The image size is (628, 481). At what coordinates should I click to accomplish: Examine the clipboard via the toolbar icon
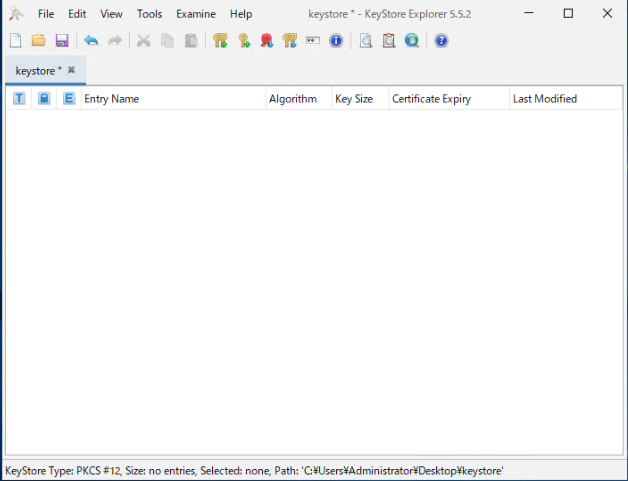(388, 40)
